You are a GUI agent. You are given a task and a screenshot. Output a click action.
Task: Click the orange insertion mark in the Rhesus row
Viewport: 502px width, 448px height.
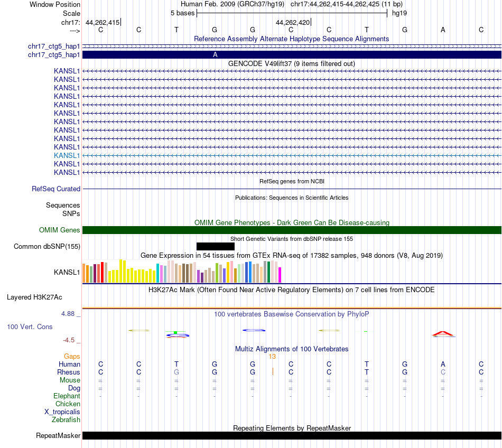[273, 371]
